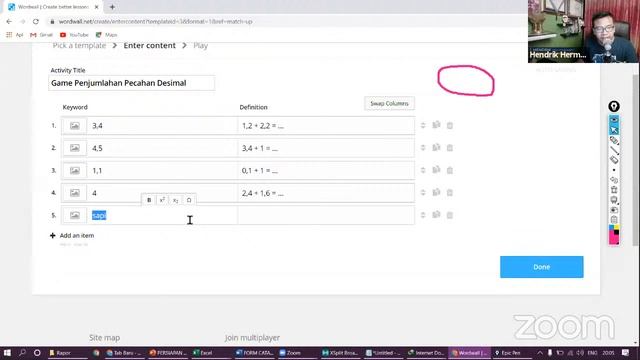Pick a colour from the Epic Pen palette

(614, 235)
